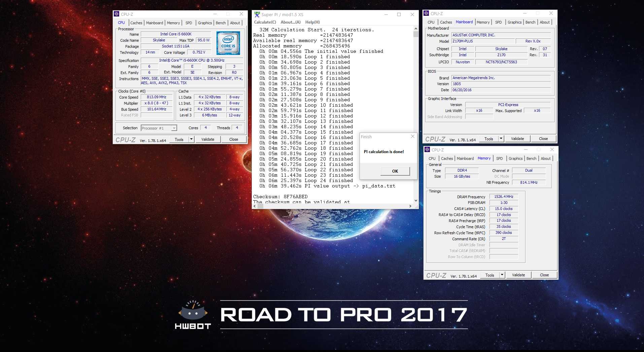Click the Core Speed value 813.09 MHz
Image resolution: width=644 pixels, height=352 pixels.
tap(157, 97)
